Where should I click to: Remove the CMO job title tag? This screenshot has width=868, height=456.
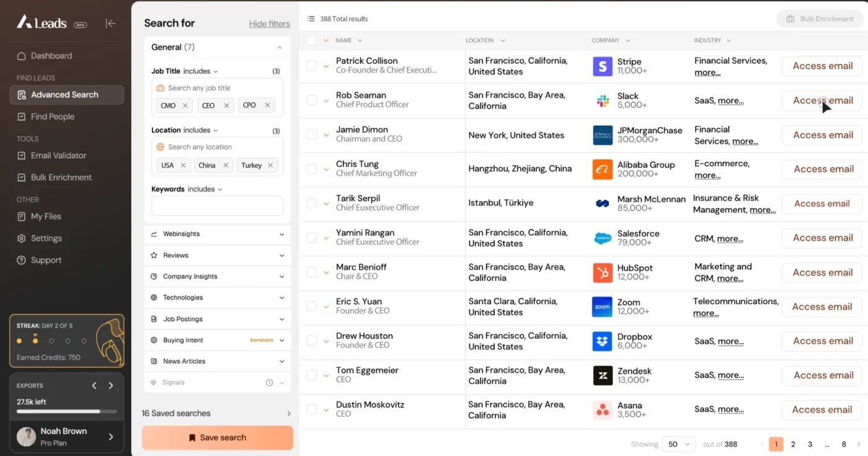[185, 105]
